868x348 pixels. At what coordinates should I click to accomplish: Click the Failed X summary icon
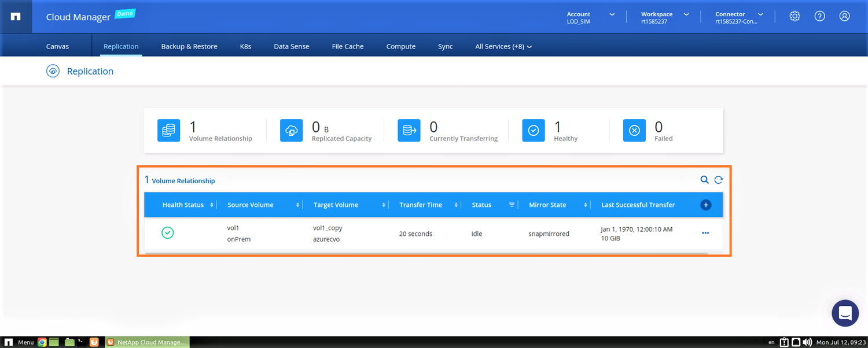pos(634,131)
